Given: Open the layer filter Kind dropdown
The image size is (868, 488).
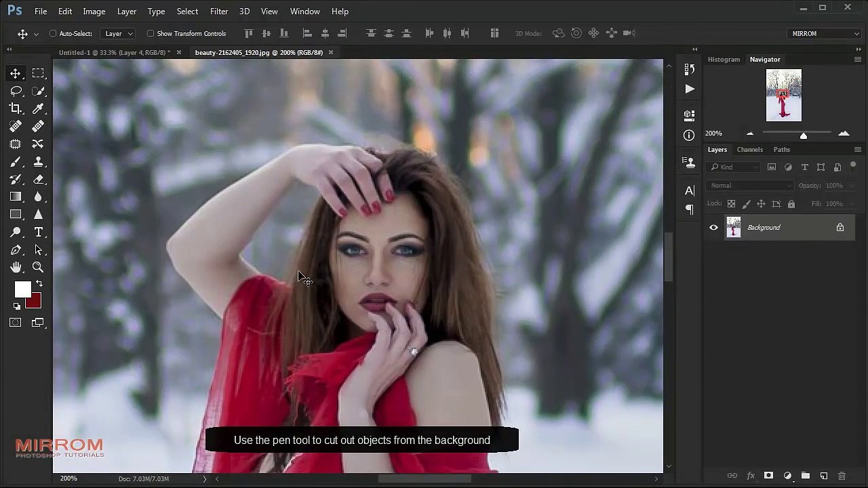Looking at the screenshot, I should [x=734, y=167].
